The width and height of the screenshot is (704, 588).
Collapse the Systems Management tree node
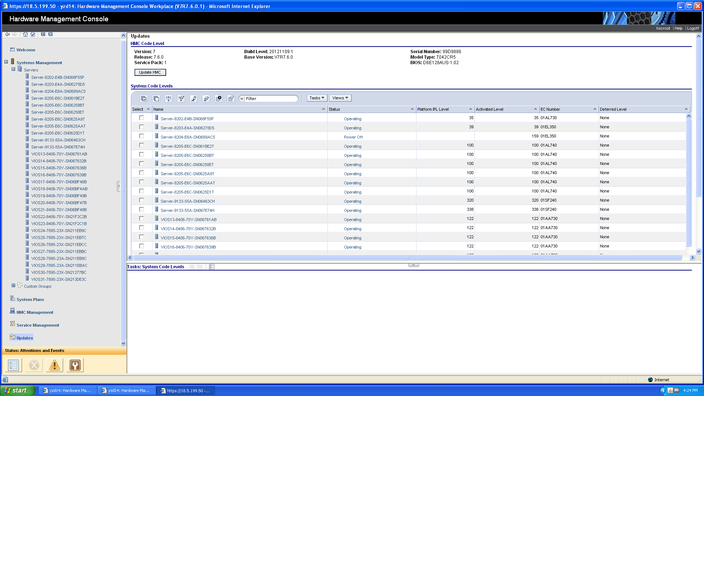click(6, 62)
